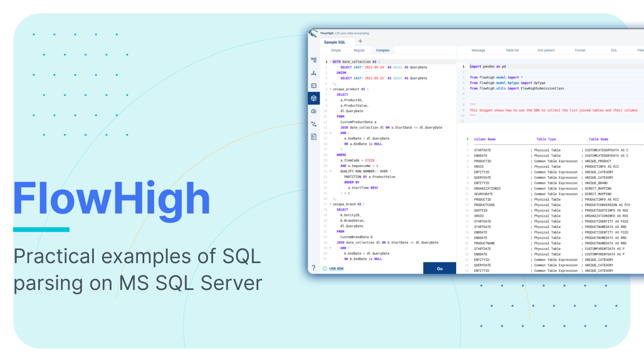Collapse the date_collection CTE fold arrow

(331, 62)
